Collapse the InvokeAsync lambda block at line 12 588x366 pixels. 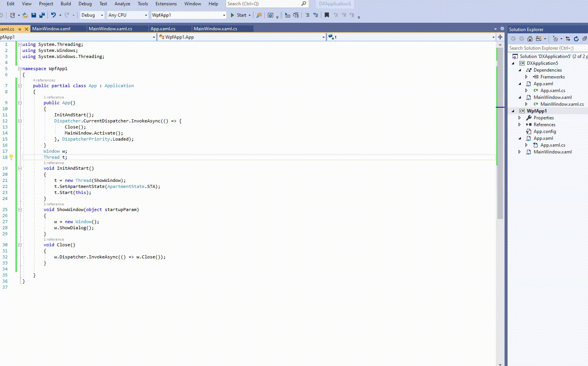[20, 121]
